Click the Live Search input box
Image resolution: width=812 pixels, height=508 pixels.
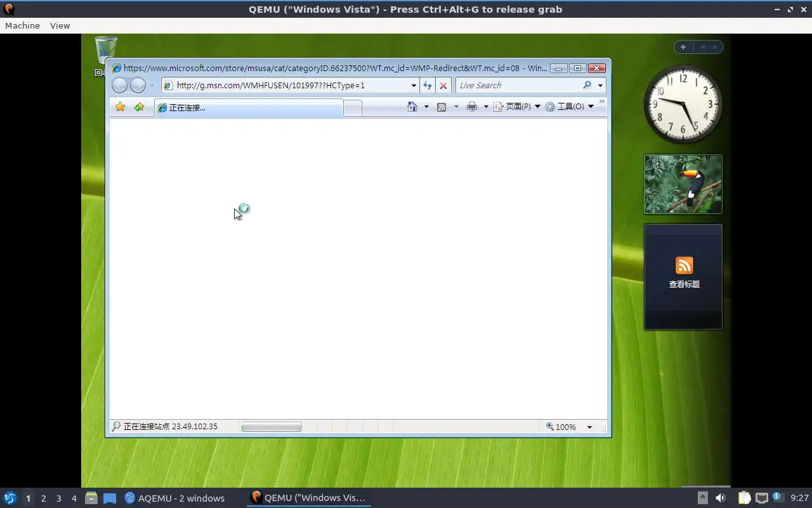coord(518,85)
